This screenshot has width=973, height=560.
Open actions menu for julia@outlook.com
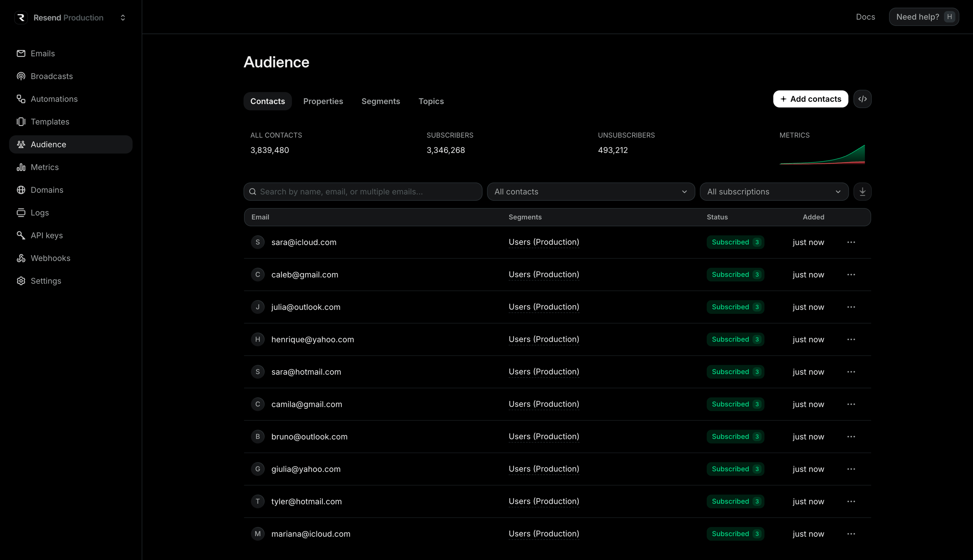(851, 307)
